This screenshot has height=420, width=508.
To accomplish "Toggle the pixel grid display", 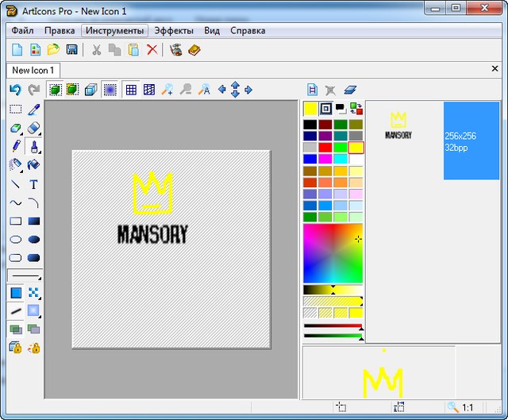I will tap(132, 90).
